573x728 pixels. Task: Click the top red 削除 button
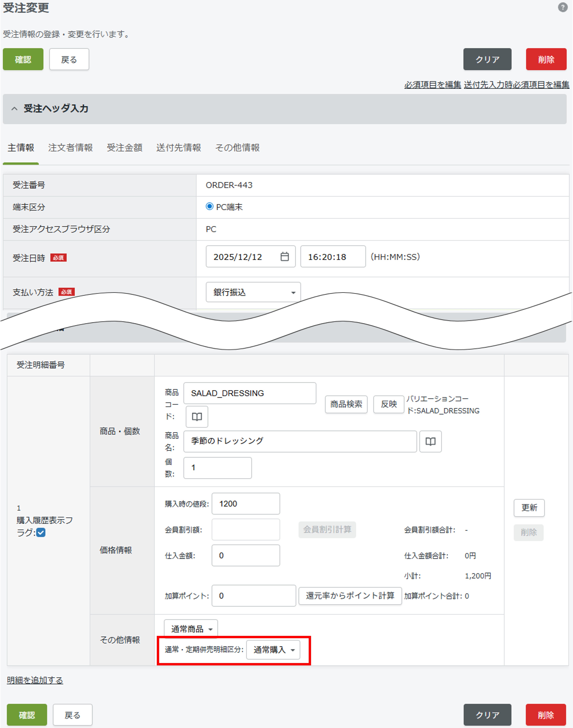(546, 59)
